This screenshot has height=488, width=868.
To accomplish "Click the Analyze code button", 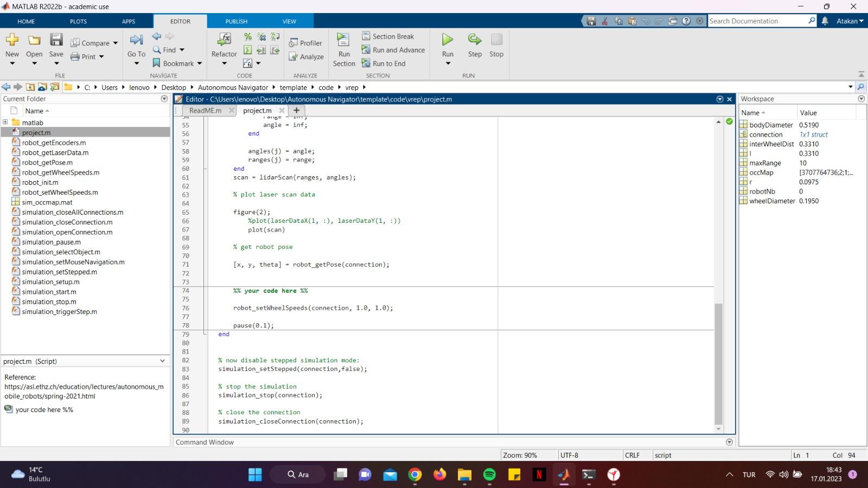I will click(306, 56).
